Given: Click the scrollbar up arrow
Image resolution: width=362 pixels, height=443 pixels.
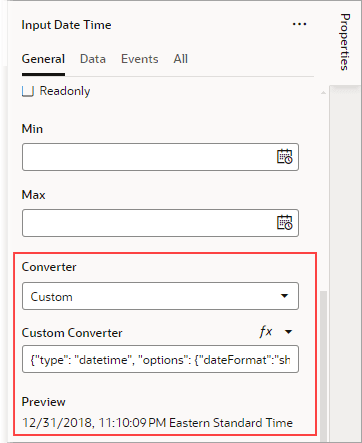Looking at the screenshot, I should tap(323, 93).
